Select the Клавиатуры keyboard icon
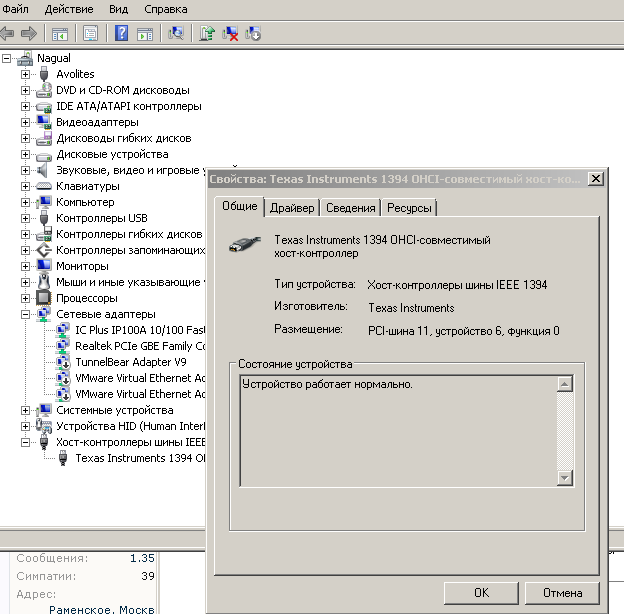The image size is (624, 614). [x=44, y=186]
